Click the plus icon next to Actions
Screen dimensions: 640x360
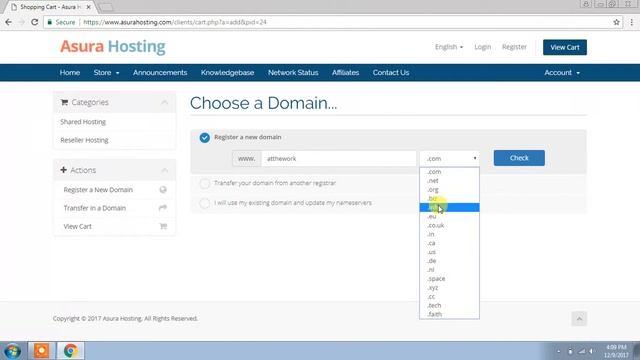64,170
